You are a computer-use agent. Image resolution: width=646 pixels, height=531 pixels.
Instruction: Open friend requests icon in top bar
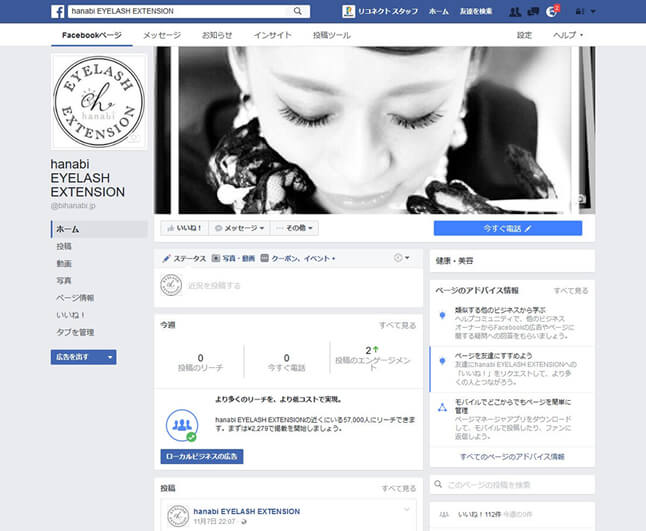[x=514, y=11]
